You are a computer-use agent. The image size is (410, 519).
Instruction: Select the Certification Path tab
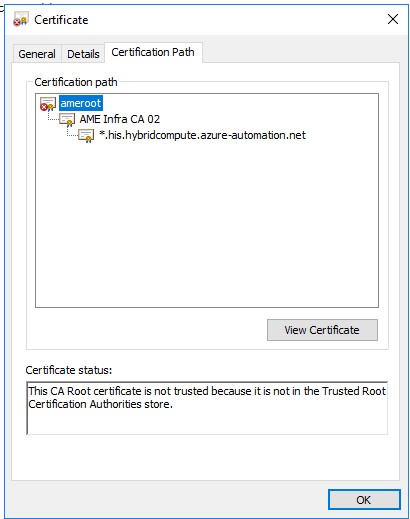pos(153,52)
